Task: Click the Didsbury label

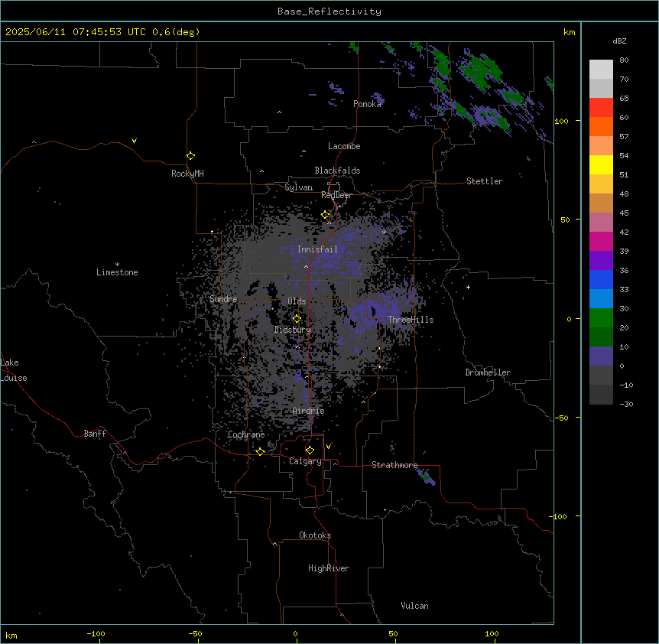Action: (x=293, y=330)
